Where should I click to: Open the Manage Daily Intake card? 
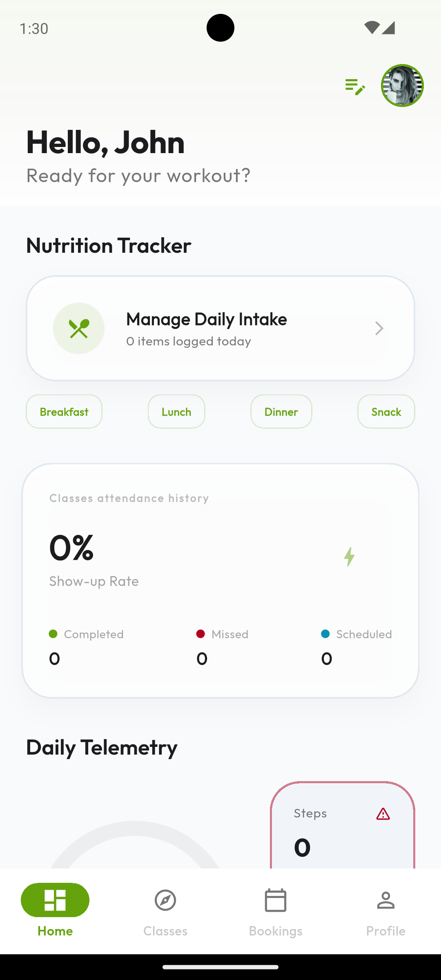(x=220, y=328)
